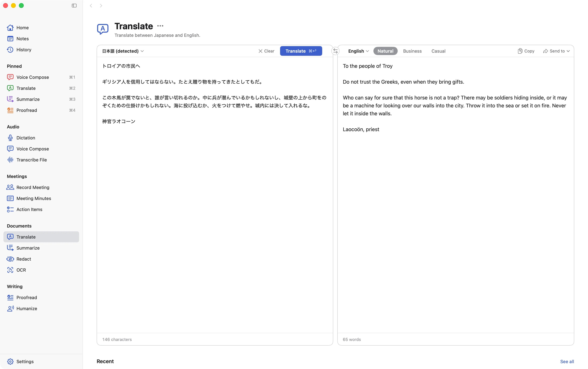Open the See all recent link
Viewport: 588px width, 369px height.
567,361
